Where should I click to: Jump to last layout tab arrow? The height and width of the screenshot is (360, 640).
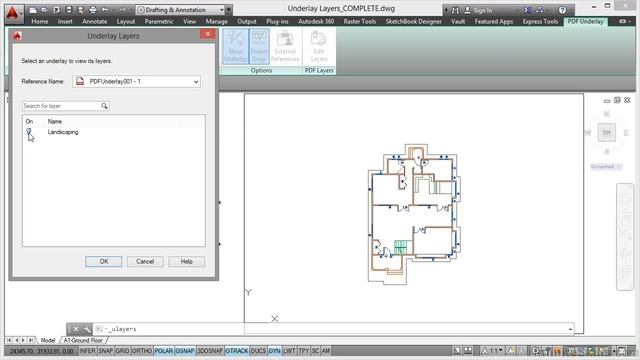[x=31, y=340]
